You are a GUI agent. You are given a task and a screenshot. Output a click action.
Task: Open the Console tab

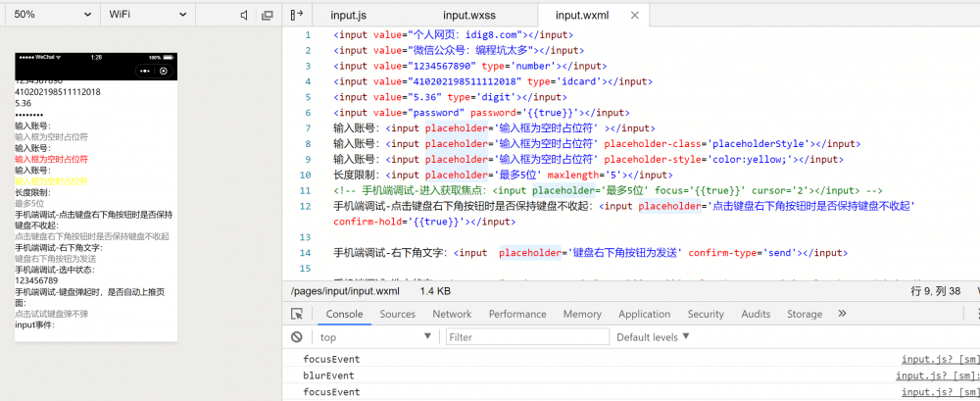[344, 314]
